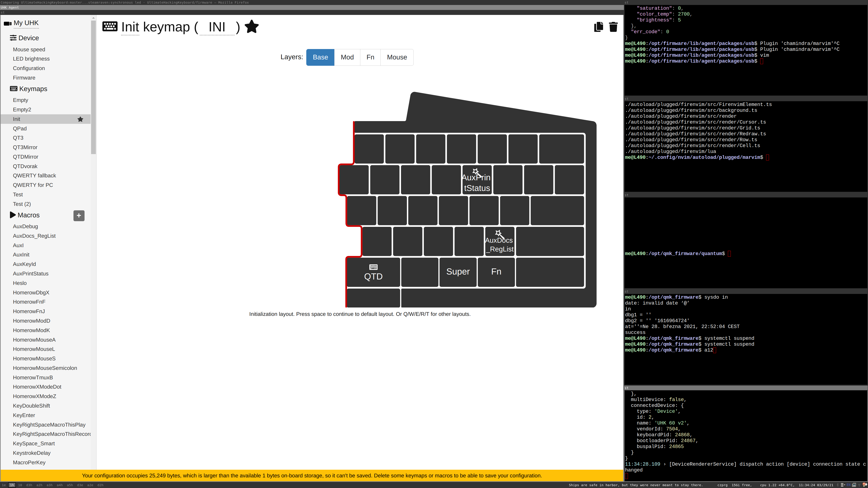The image size is (868, 488).
Task: Select the Mouse layer tab
Action: (x=397, y=57)
